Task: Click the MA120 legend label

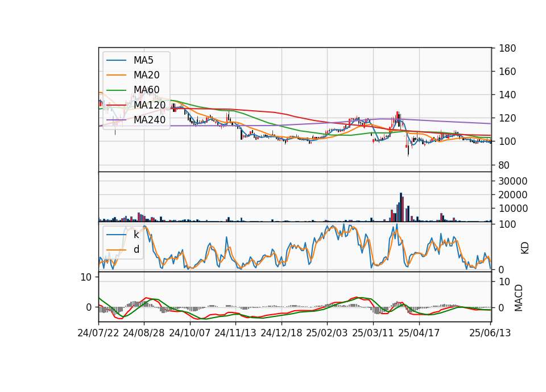Action: click(150, 105)
